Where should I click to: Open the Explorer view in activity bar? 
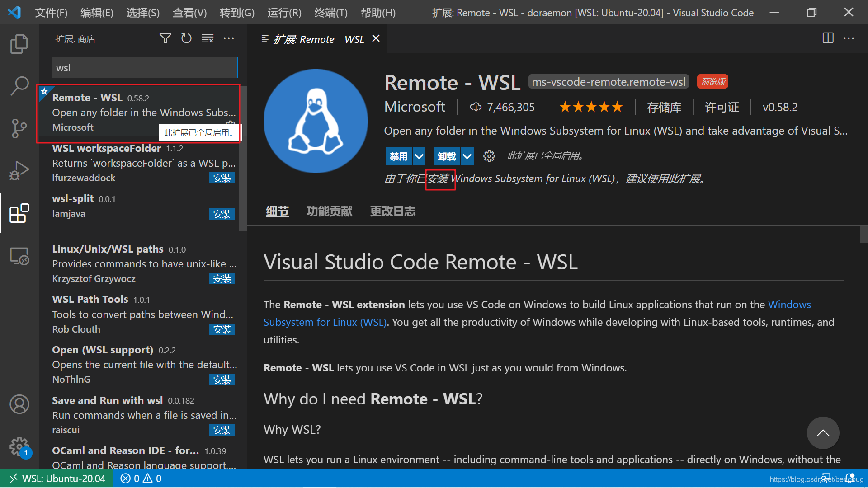[19, 44]
